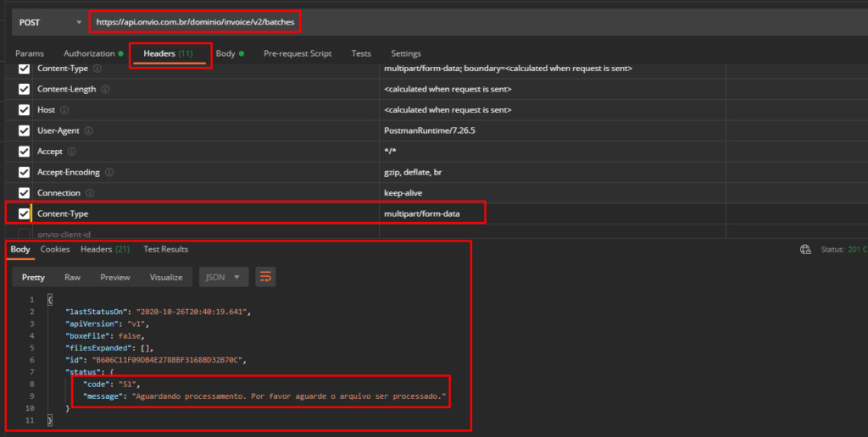
Task: Uncheck the multipart boundary Content-Type header
Action: [x=24, y=69]
